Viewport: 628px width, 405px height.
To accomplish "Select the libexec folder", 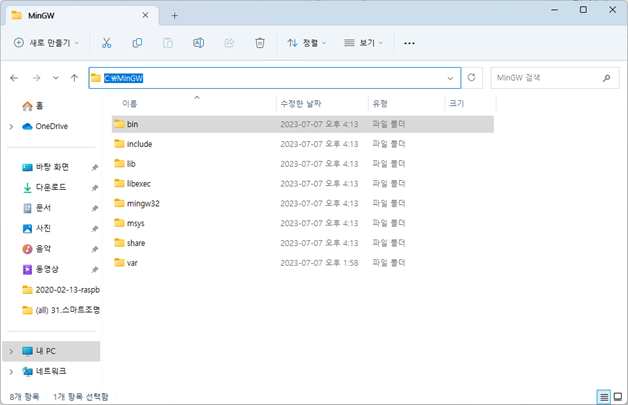I will (302, 183).
